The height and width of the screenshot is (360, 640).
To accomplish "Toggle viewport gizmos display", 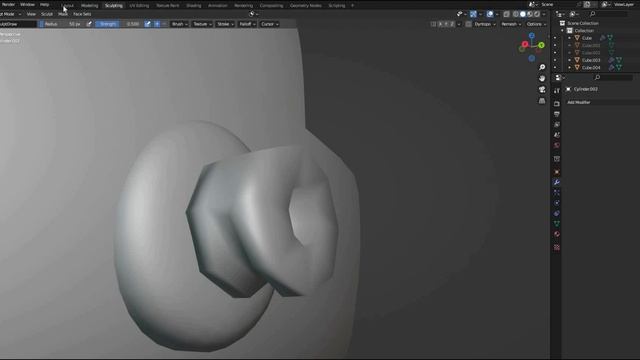I will click(473, 14).
